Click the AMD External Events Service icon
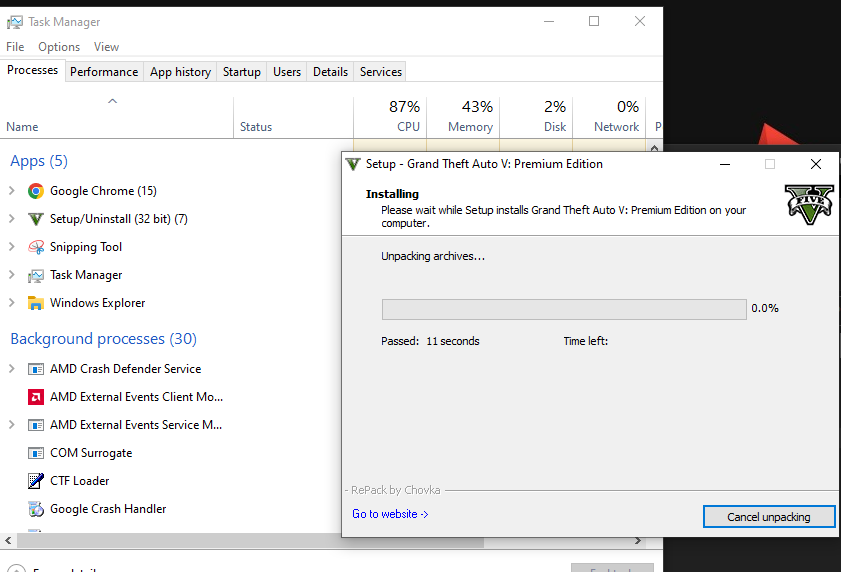The width and height of the screenshot is (841, 572). click(x=36, y=425)
